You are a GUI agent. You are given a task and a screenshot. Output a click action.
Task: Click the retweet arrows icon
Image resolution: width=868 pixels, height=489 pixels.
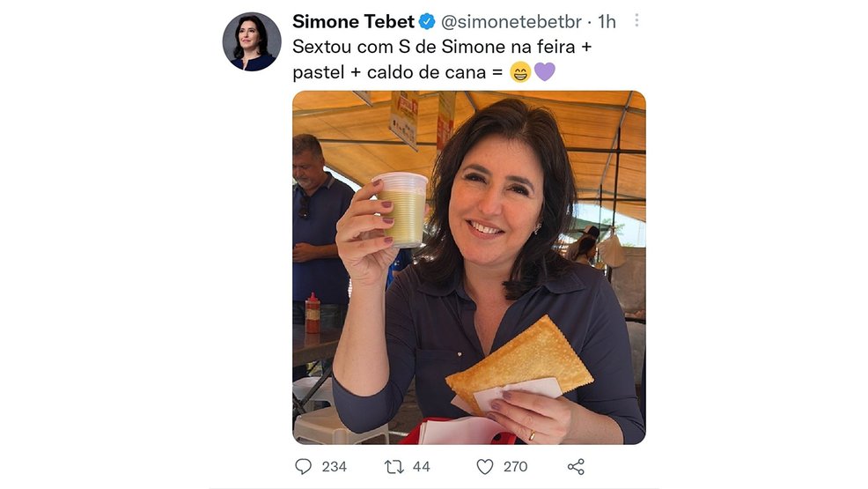point(394,467)
